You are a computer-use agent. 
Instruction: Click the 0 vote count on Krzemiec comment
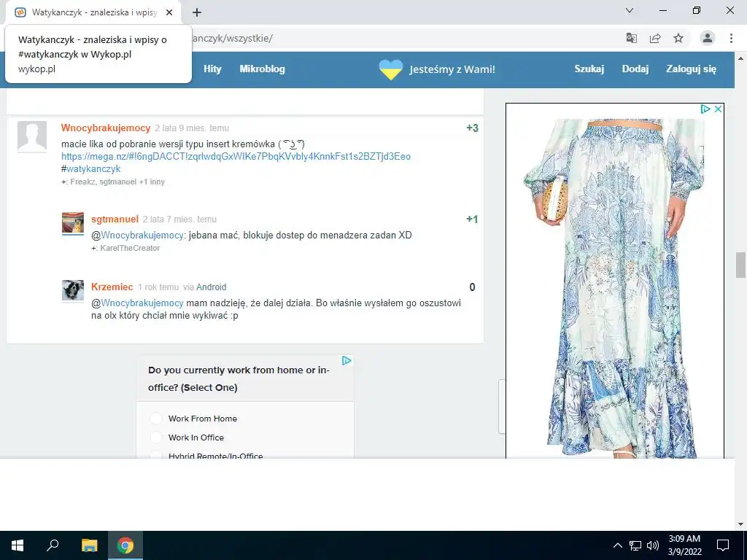click(x=472, y=287)
